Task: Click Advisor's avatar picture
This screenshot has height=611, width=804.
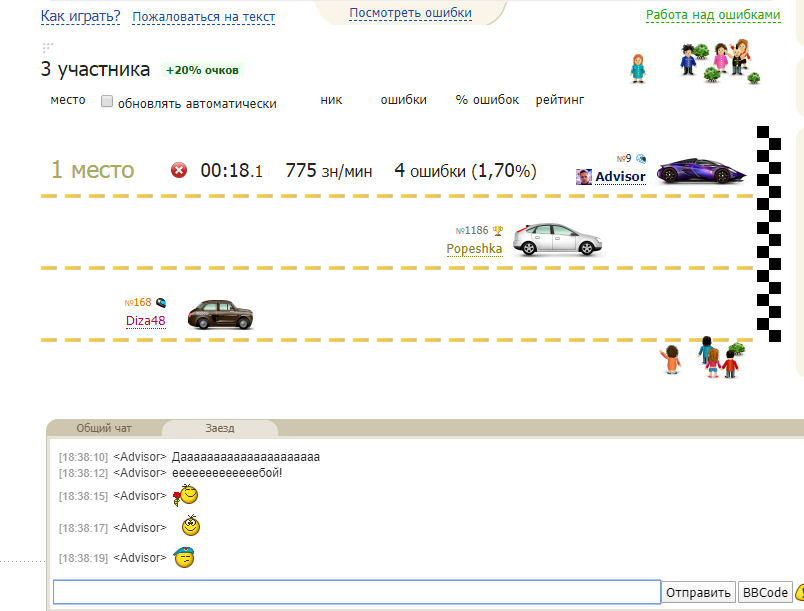Action: (584, 177)
